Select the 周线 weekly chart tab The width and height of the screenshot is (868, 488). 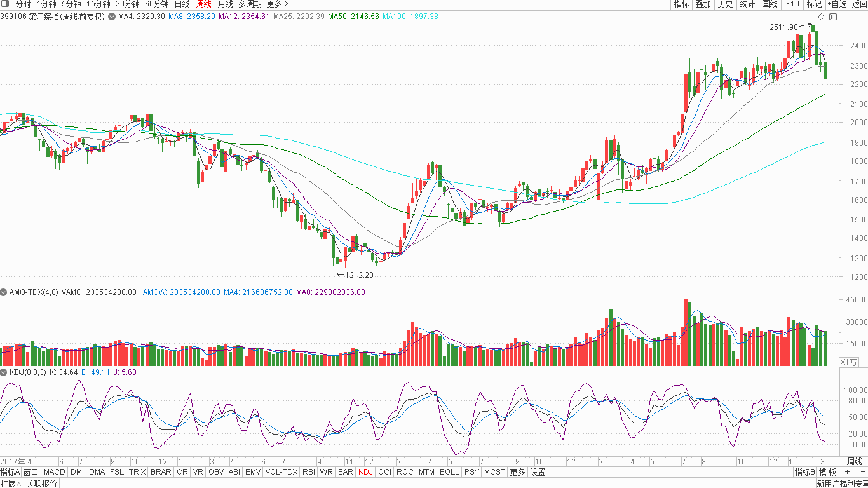coord(203,4)
